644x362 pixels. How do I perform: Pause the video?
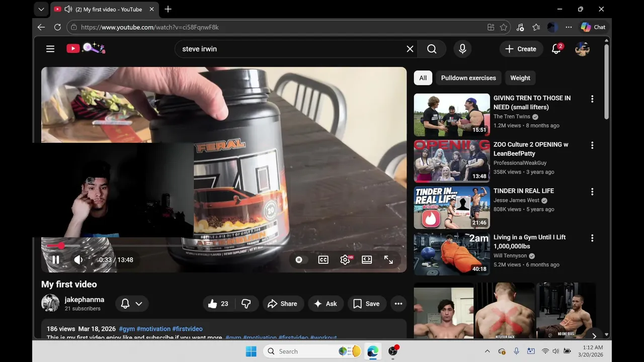point(56,260)
